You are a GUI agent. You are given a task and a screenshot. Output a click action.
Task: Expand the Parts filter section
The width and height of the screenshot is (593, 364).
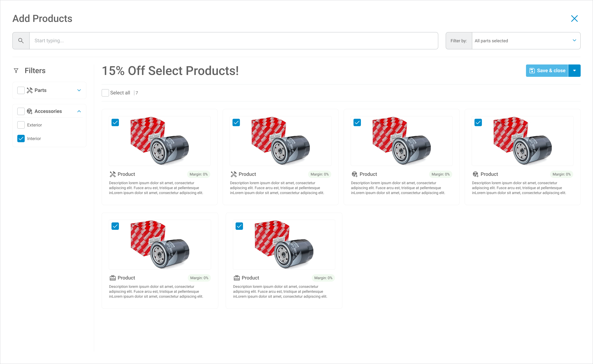pyautogui.click(x=79, y=90)
